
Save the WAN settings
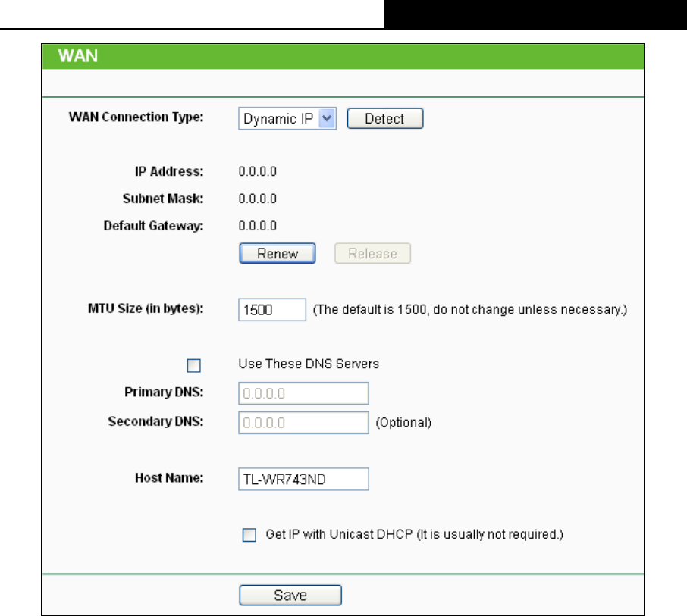click(290, 596)
